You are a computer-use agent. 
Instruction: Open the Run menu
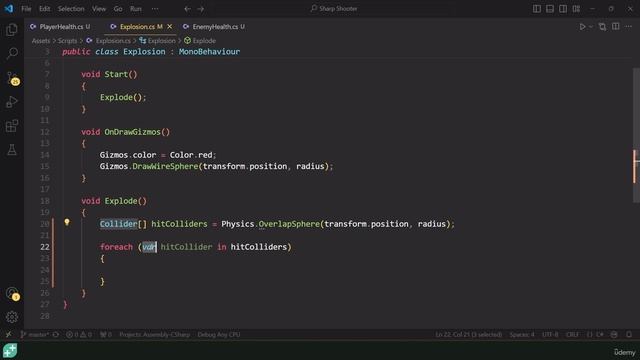(136, 9)
